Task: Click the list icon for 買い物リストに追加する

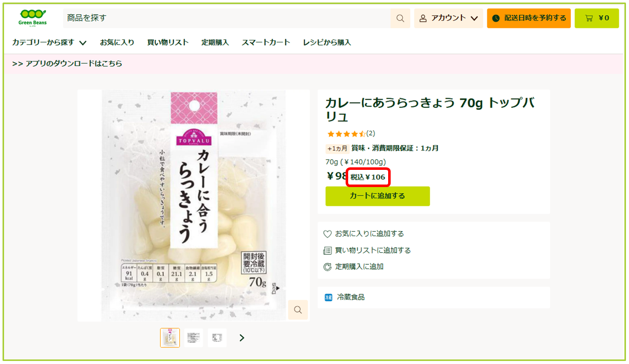Action: click(x=327, y=250)
